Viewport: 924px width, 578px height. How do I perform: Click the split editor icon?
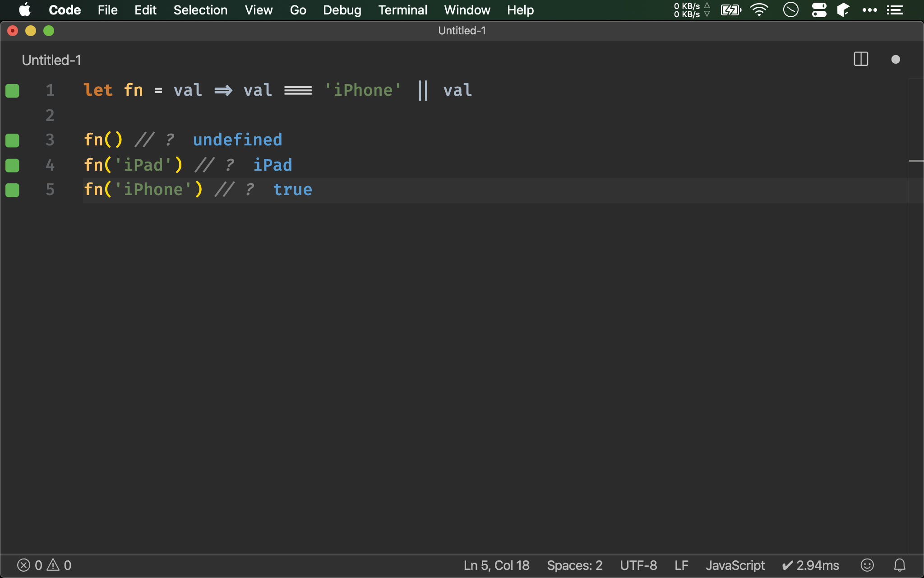tap(861, 59)
